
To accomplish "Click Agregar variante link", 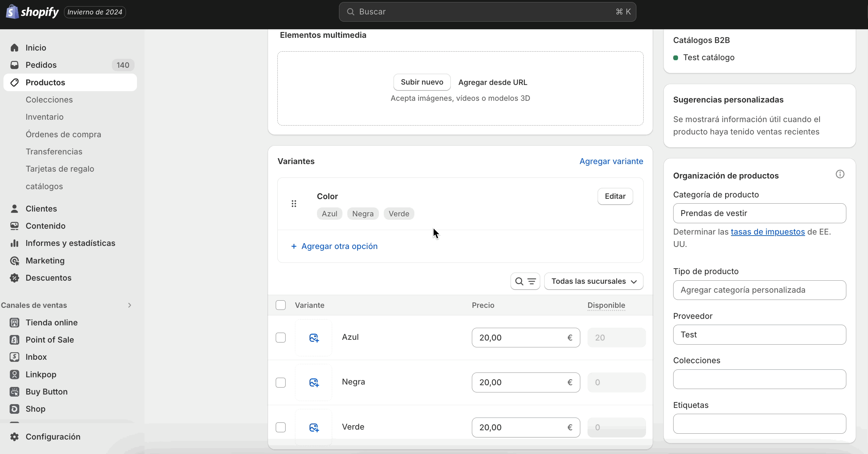I will [x=611, y=161].
